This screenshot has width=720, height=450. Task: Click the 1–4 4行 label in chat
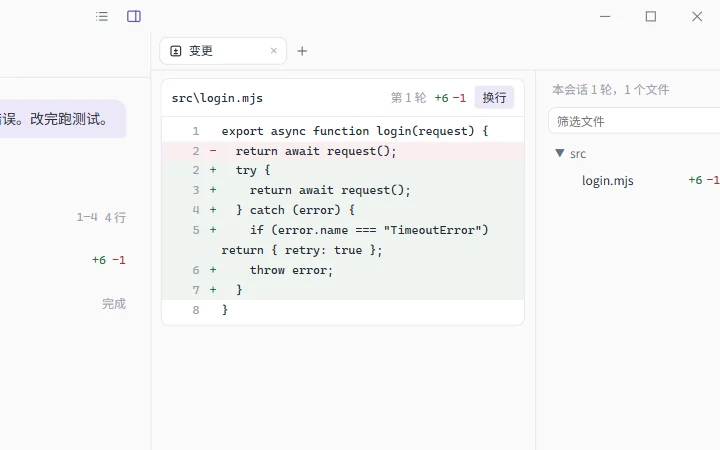coord(101,217)
